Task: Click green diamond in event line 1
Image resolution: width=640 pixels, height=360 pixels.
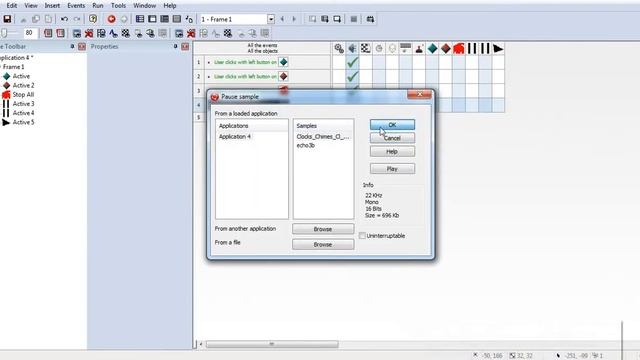Action: coord(283,62)
